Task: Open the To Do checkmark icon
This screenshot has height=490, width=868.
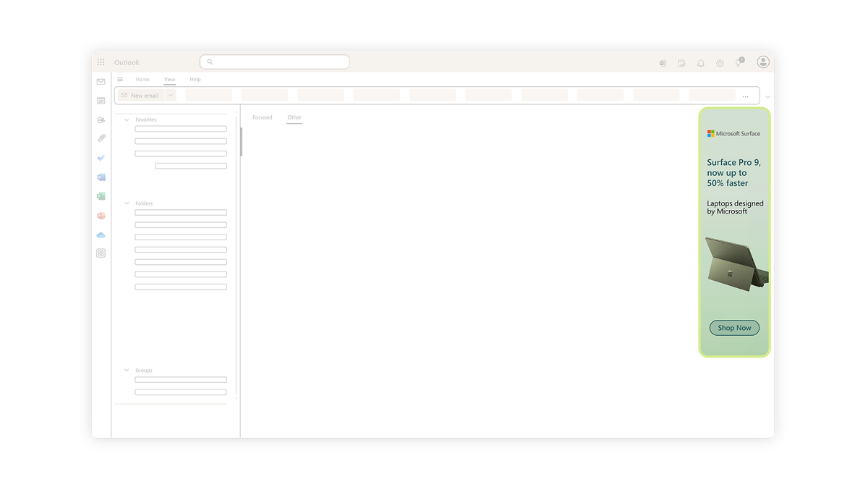Action: (x=101, y=158)
